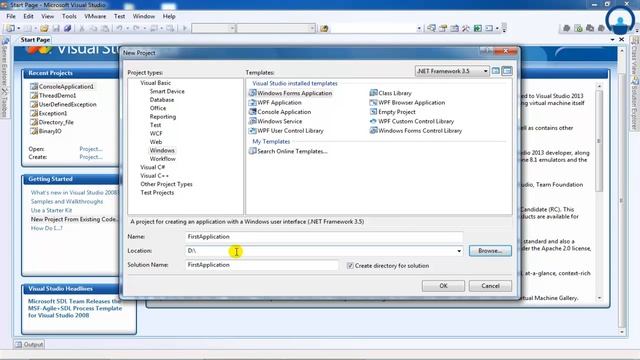The width and height of the screenshot is (640, 360).
Task: Select WCF project type
Action: pos(156,133)
